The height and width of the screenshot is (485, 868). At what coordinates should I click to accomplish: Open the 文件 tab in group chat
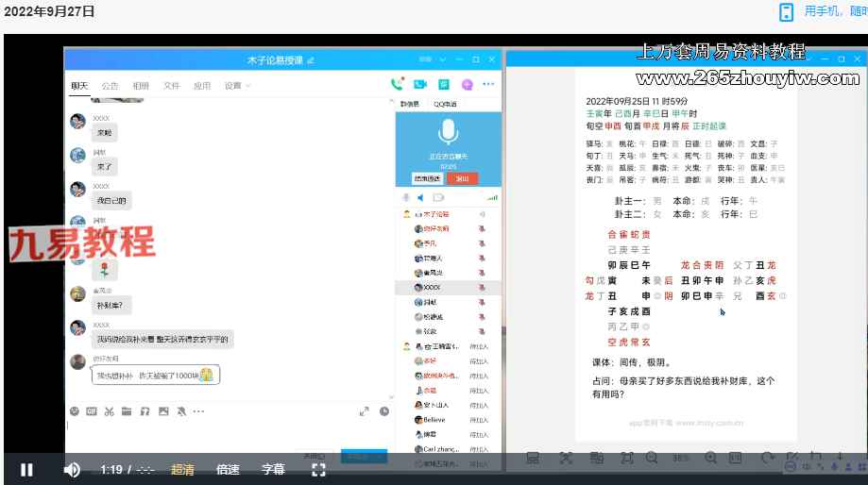171,86
